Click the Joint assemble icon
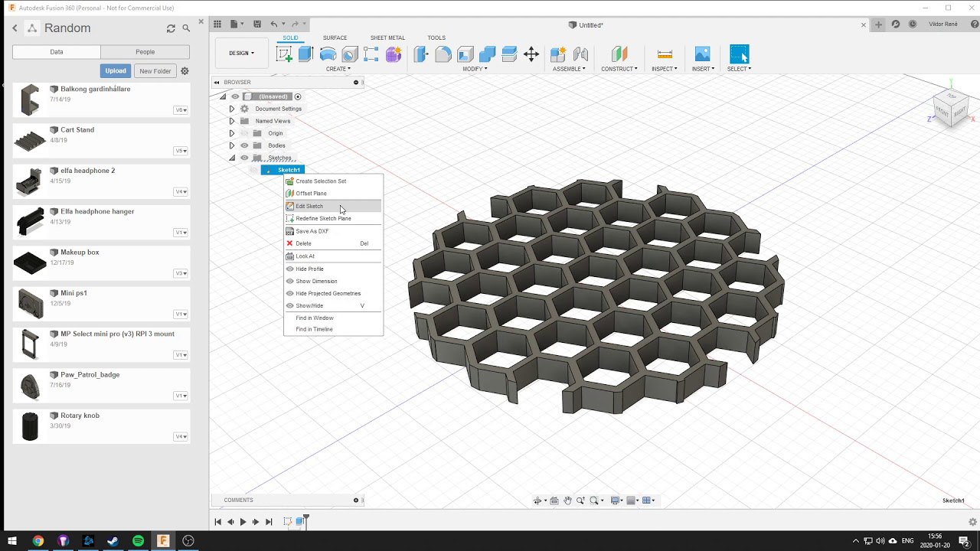The height and width of the screenshot is (551, 980). [581, 54]
